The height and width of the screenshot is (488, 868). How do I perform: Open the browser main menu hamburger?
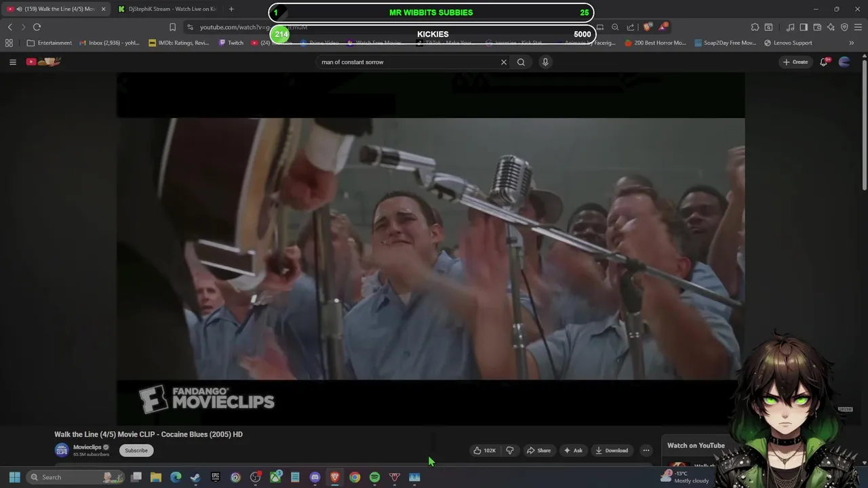pos(858,27)
